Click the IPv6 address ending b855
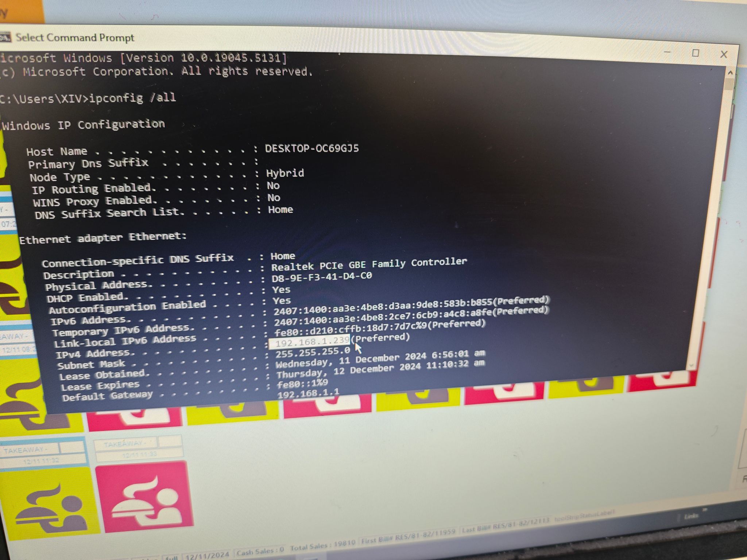Image resolution: width=747 pixels, height=560 pixels. click(411, 306)
